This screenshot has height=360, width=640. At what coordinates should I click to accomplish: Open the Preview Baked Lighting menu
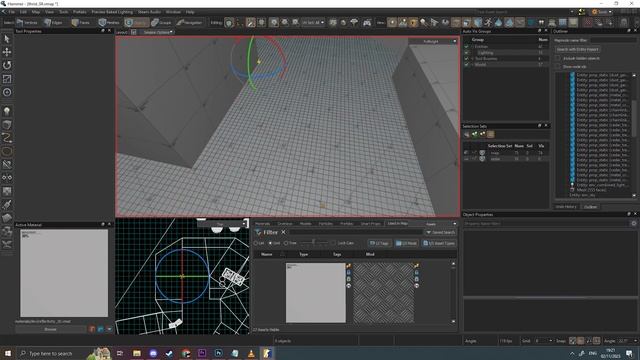click(112, 12)
